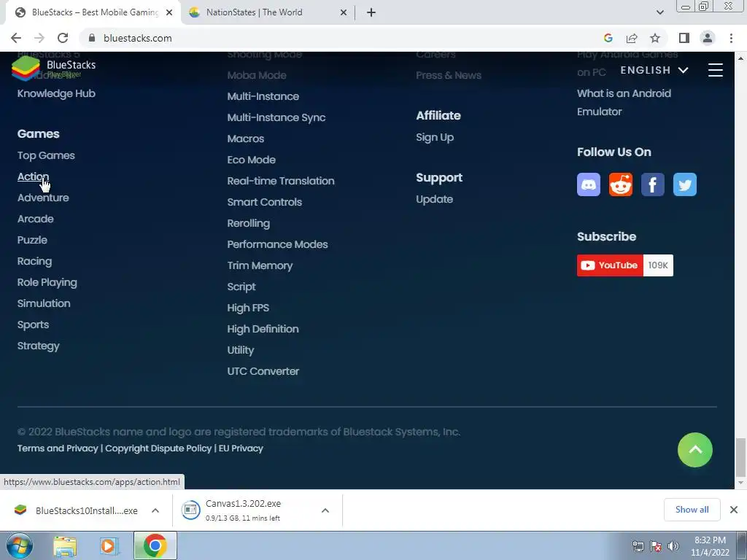Close the BlueStacks tab
747x560 pixels.
pos(169,12)
